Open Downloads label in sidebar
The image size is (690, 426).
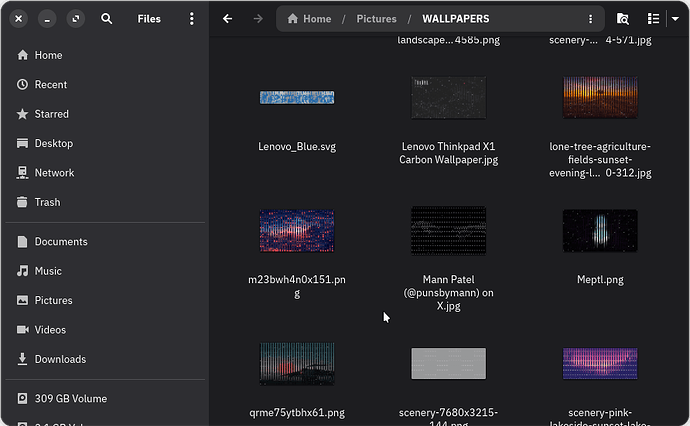pyautogui.click(x=60, y=359)
